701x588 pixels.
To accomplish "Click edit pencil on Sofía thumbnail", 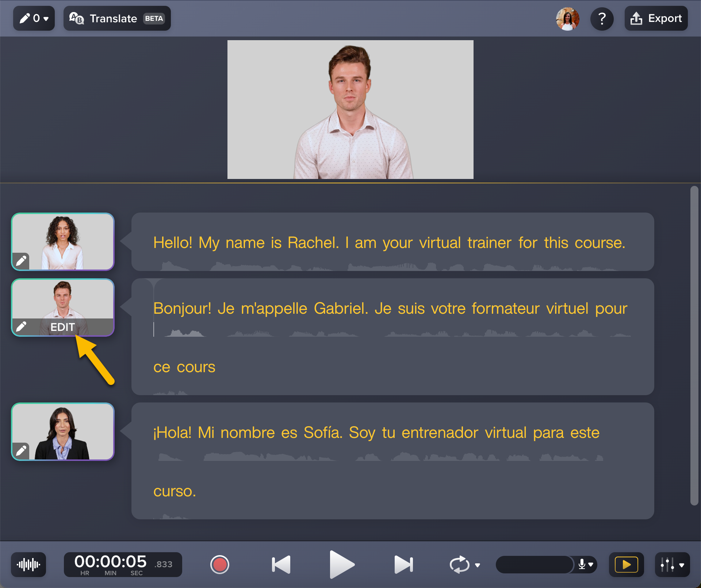I will 21,451.
